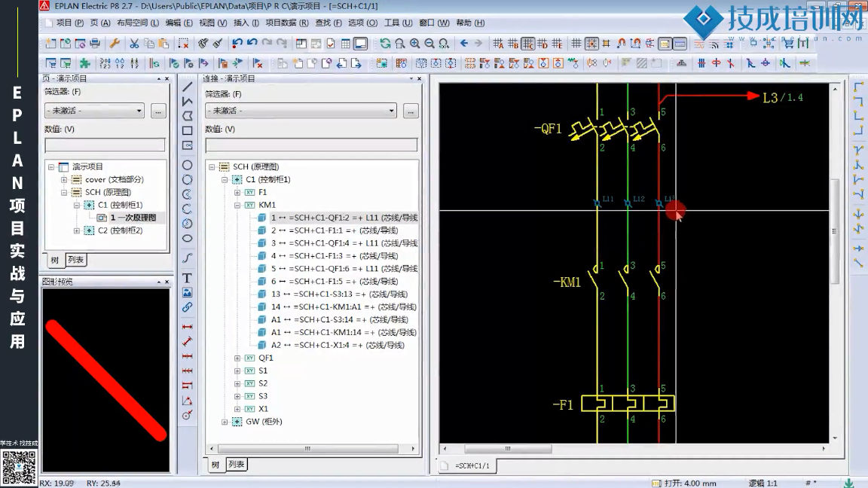This screenshot has height=488, width=868.
Task: Toggle Grid D size
Action: (542, 43)
